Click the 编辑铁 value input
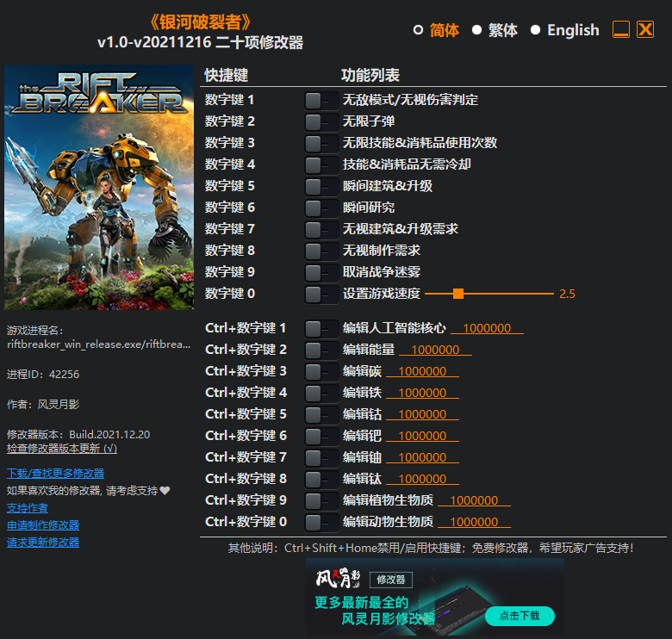Image resolution: width=672 pixels, height=639 pixels. (422, 393)
